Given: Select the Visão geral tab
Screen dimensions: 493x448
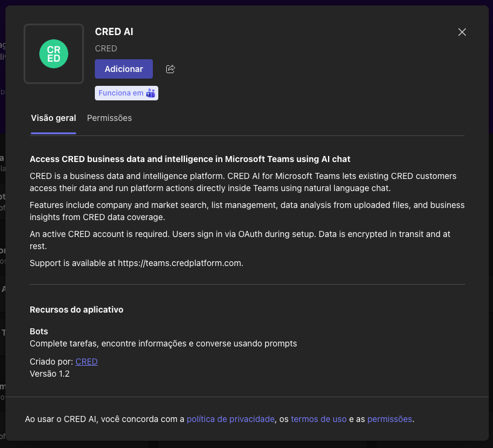Looking at the screenshot, I should point(53,118).
